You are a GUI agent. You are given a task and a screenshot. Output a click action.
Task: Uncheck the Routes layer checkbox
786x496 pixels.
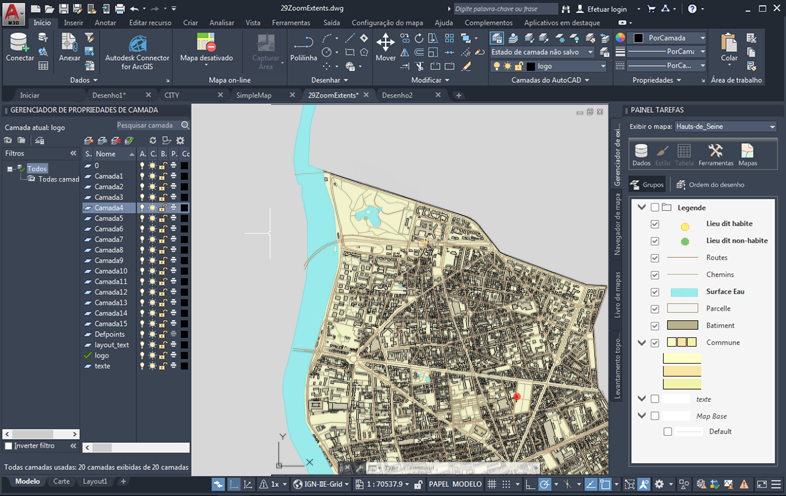pyautogui.click(x=655, y=258)
